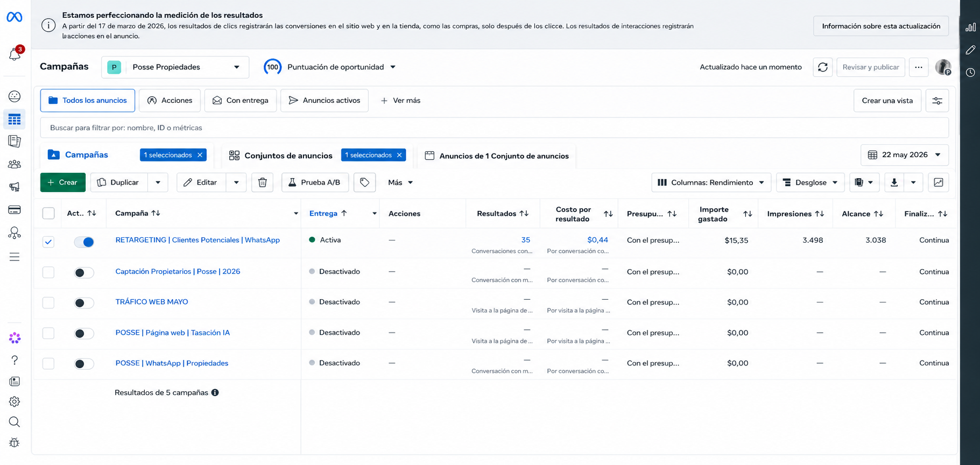Screen dimensions: 980x465
Task: Open the Posse Propiedades account dropdown
Action: pyautogui.click(x=175, y=67)
